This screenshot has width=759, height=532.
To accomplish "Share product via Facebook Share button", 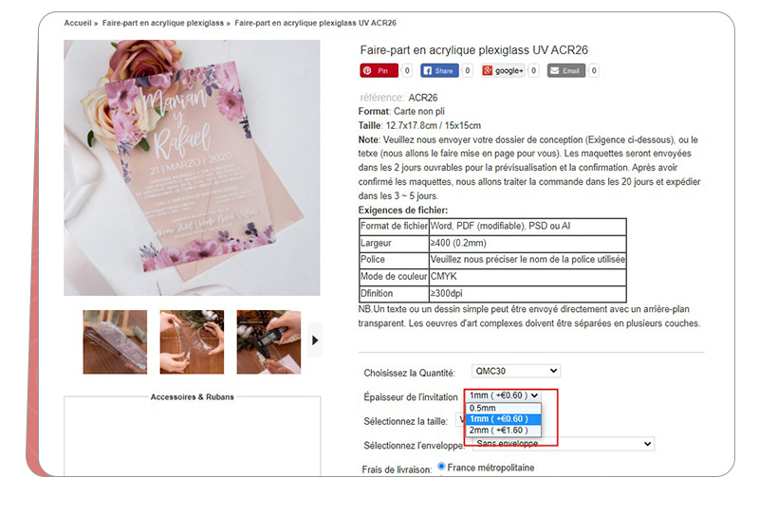I will coord(439,70).
